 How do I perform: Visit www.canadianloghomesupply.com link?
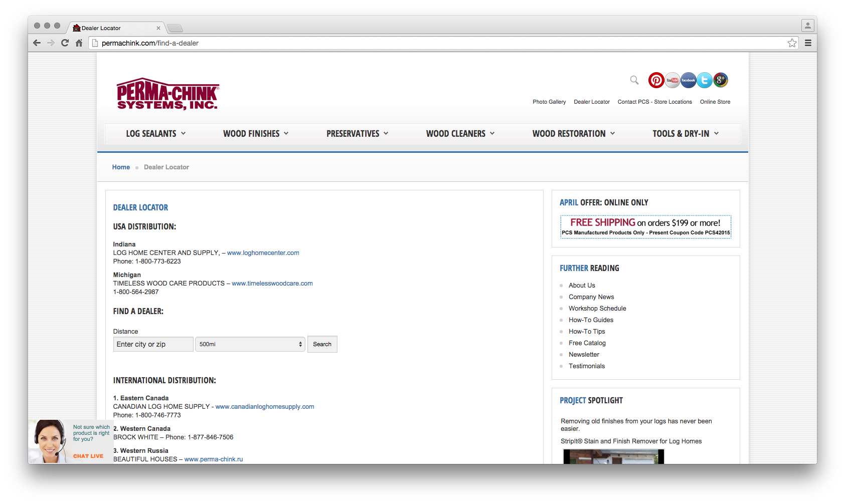tap(265, 407)
